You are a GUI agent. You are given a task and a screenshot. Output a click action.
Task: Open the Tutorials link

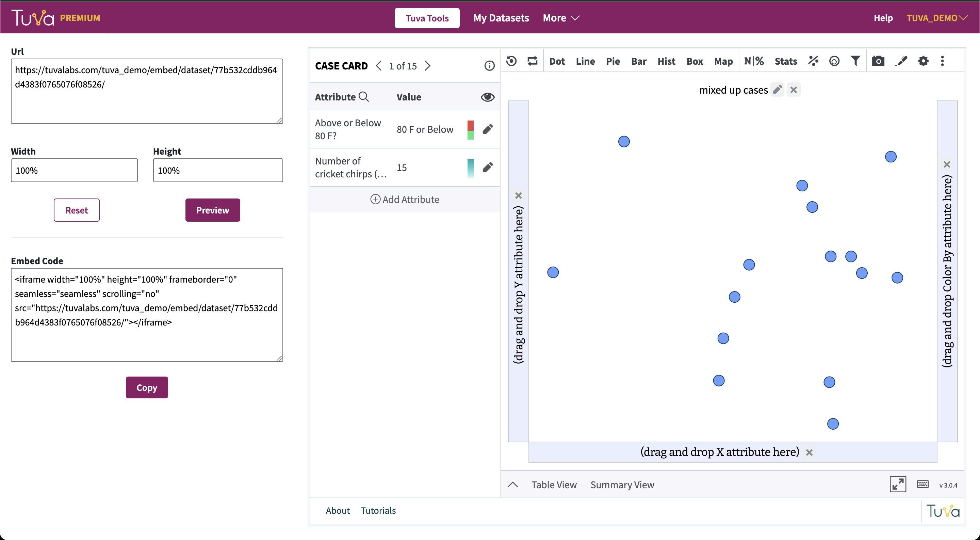(x=378, y=510)
